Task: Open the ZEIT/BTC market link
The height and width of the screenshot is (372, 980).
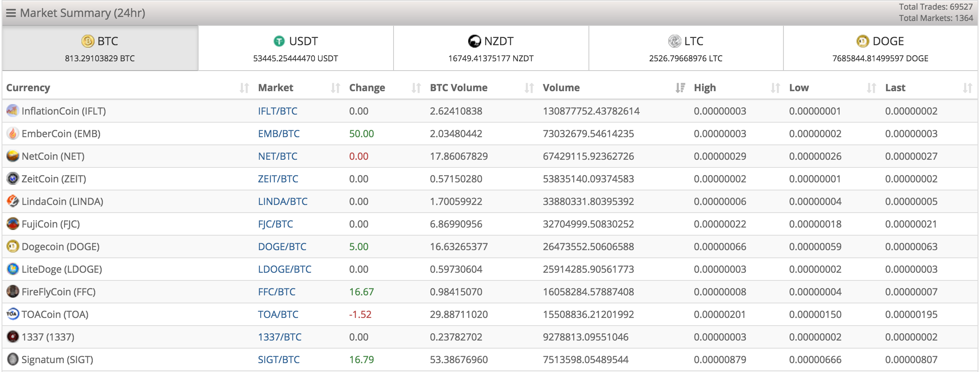Action: (x=278, y=179)
